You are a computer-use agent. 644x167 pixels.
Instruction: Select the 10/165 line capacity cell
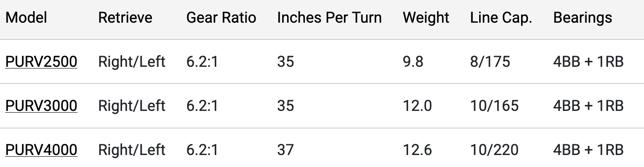coord(494,106)
